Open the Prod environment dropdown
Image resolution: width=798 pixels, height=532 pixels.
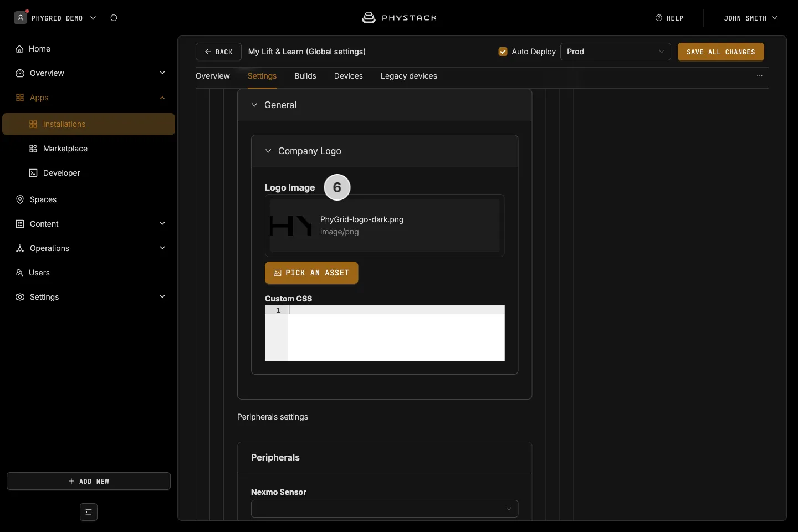[616, 52]
